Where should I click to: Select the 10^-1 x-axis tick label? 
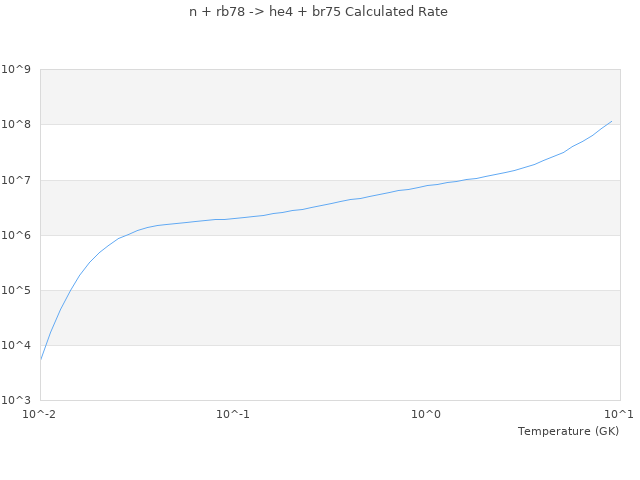pyautogui.click(x=233, y=414)
